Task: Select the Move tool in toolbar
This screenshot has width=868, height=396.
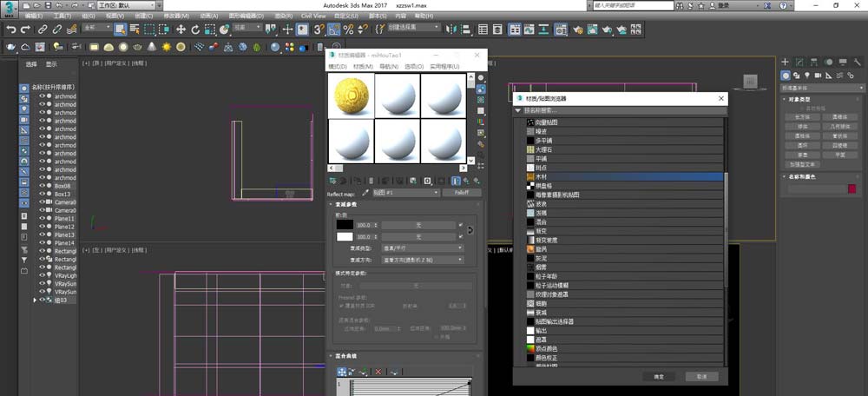Action: [x=181, y=30]
